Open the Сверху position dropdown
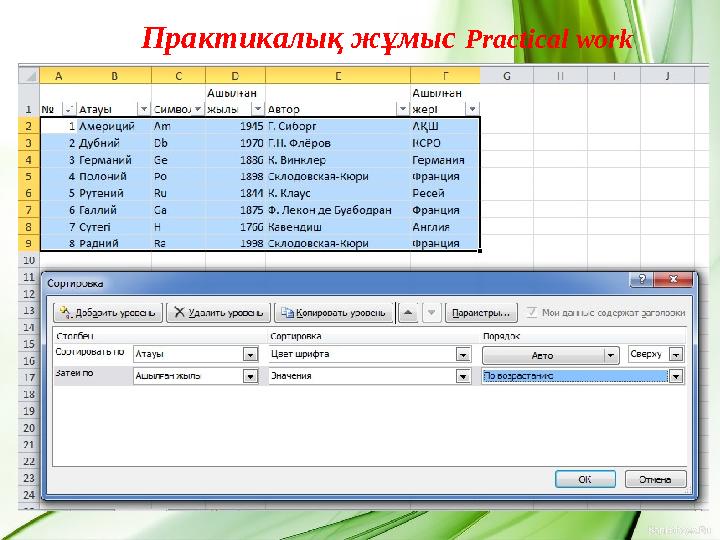 676,354
